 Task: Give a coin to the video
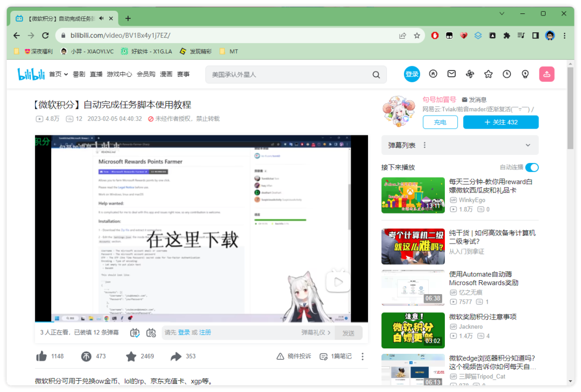pyautogui.click(x=86, y=357)
